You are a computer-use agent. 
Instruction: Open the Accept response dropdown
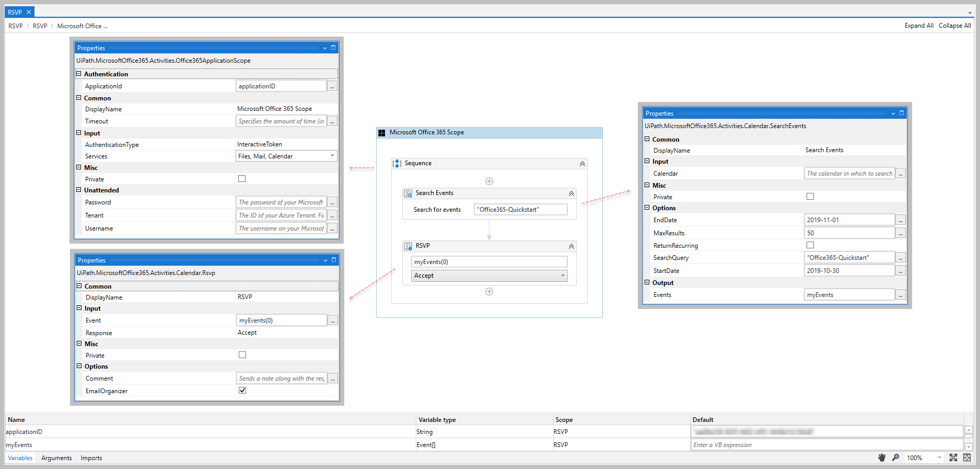(x=489, y=276)
